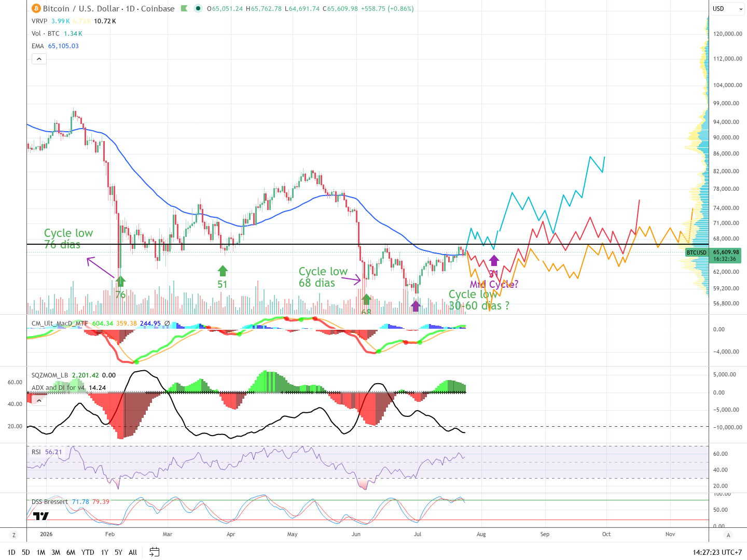Open the USD currency dropdown
This screenshot has width=747, height=560.
[x=727, y=8]
